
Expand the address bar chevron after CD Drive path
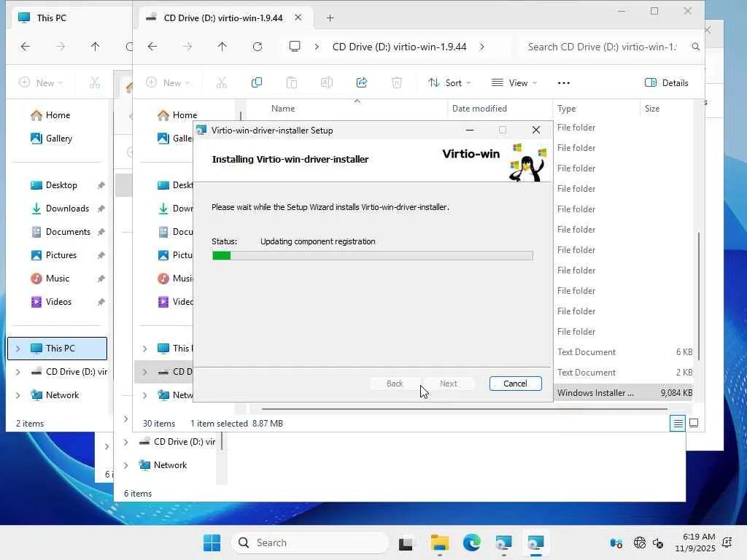[481, 47]
